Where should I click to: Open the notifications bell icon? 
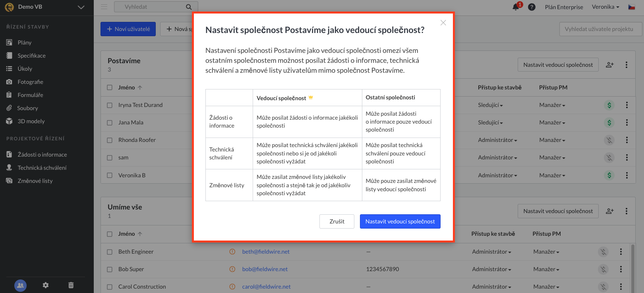(x=516, y=7)
